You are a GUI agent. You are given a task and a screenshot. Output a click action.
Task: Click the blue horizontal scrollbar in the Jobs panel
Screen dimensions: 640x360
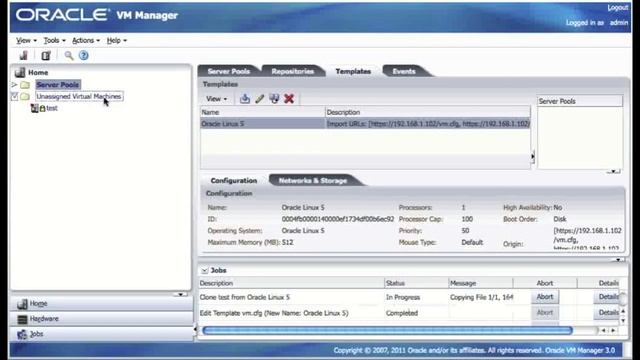click(x=387, y=330)
